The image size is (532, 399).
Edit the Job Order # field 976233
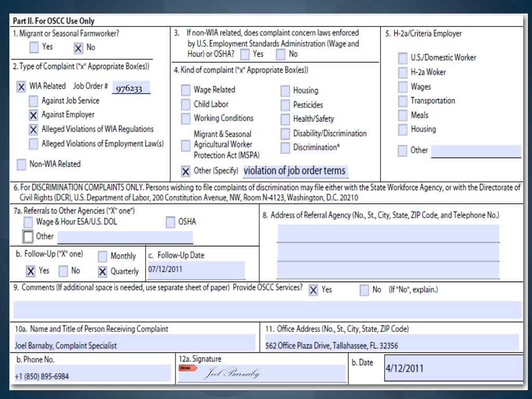coord(131,87)
